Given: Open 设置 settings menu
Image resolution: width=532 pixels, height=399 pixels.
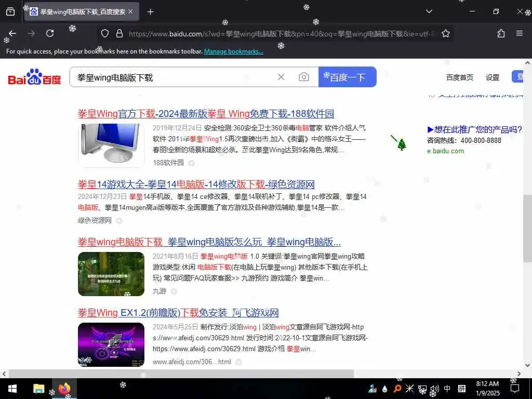Looking at the screenshot, I should 493,77.
